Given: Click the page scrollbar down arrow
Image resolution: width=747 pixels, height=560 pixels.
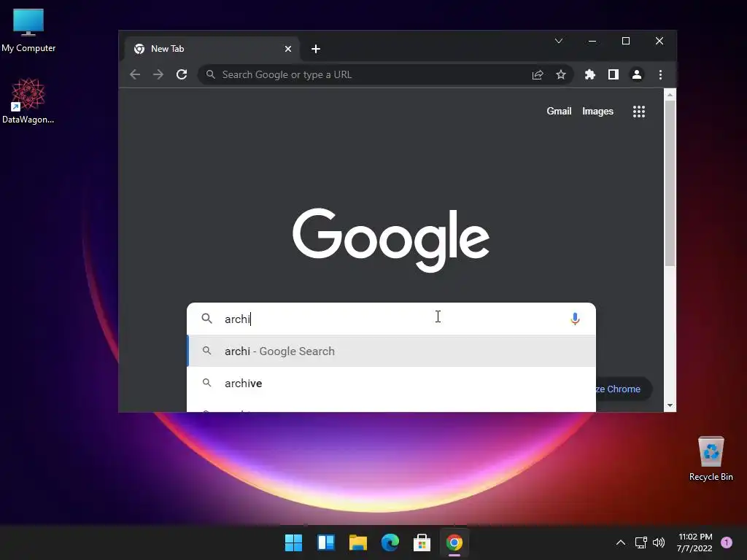Looking at the screenshot, I should point(670,405).
